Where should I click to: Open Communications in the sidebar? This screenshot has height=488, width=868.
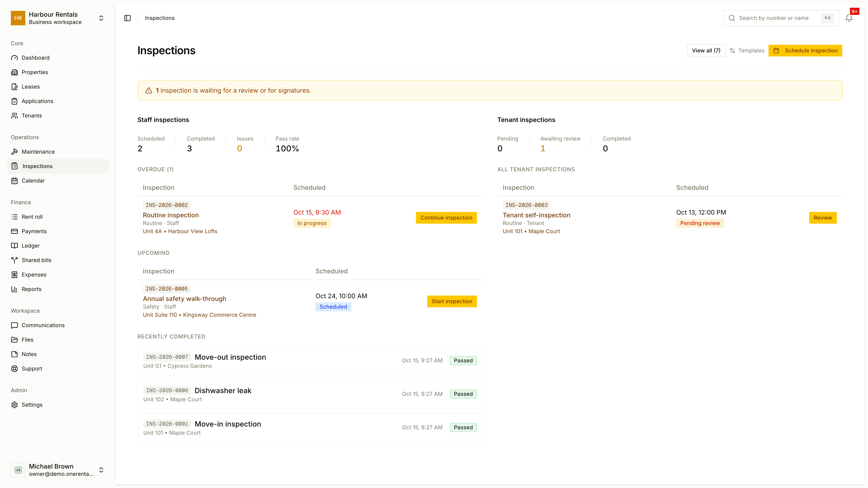(x=58, y=325)
